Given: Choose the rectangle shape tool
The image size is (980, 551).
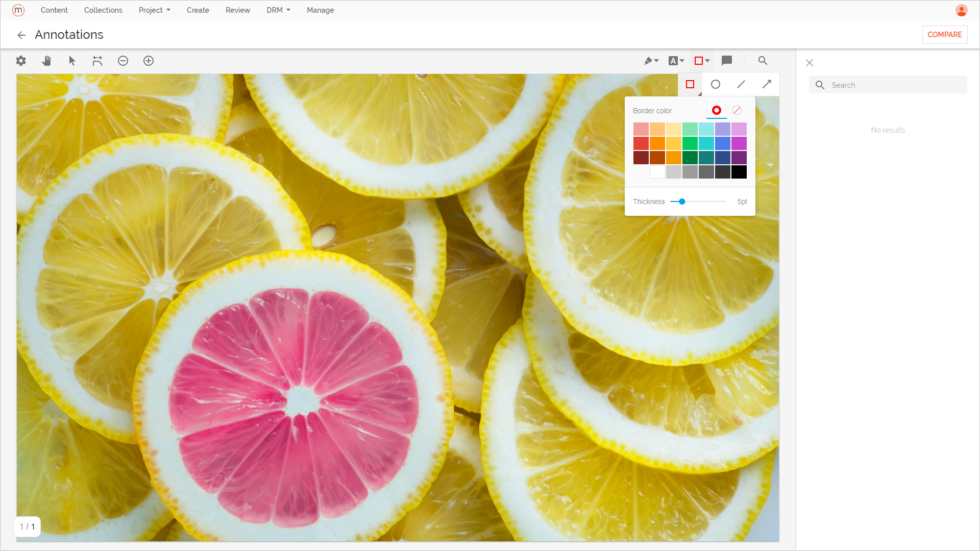Looking at the screenshot, I should coord(690,84).
